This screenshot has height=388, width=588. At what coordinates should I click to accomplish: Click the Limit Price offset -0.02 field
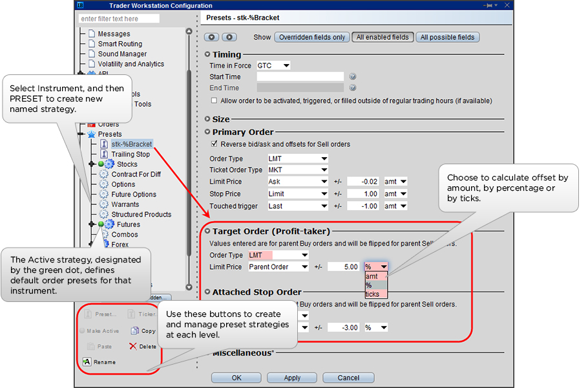tap(363, 182)
